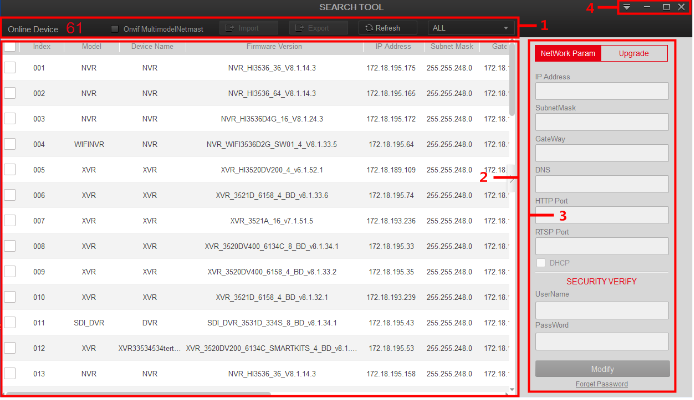Screen dimensions: 694x400
Task: Tick the select-all checkbox in table header
Action: 10,47
